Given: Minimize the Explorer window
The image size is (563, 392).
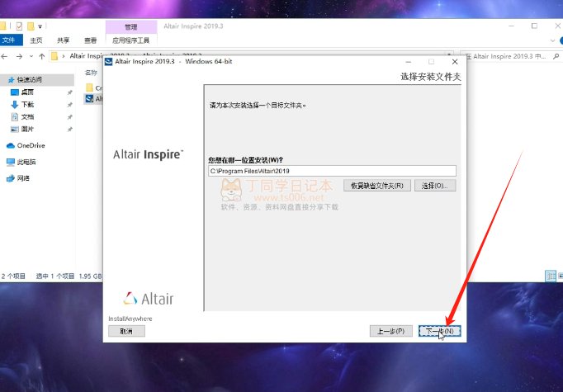Looking at the screenshot, I should 512,26.
